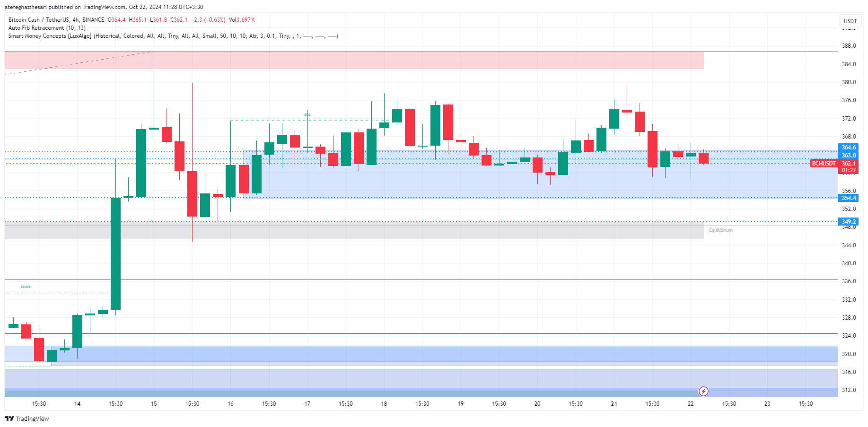Image resolution: width=868 pixels, height=427 pixels.
Task: Click the Vol 3.697K volume value
Action: [242, 20]
